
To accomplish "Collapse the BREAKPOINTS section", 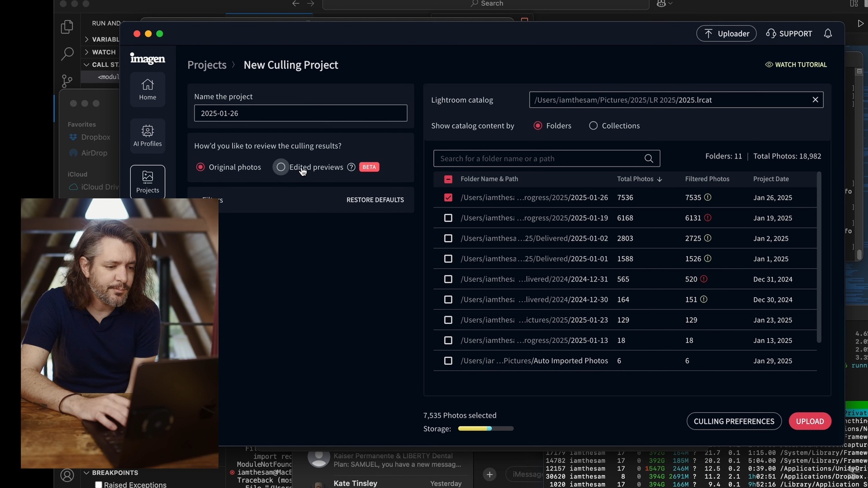I will point(87,473).
